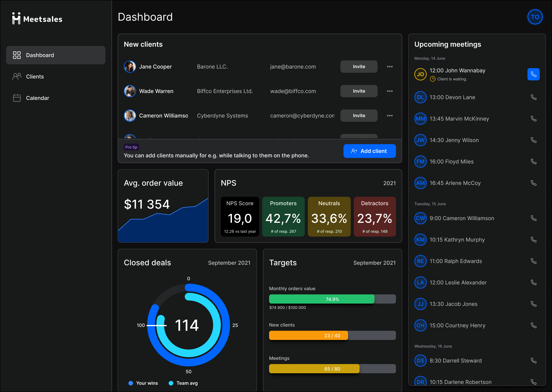Call John Wannabay with blue phone button

(533, 74)
